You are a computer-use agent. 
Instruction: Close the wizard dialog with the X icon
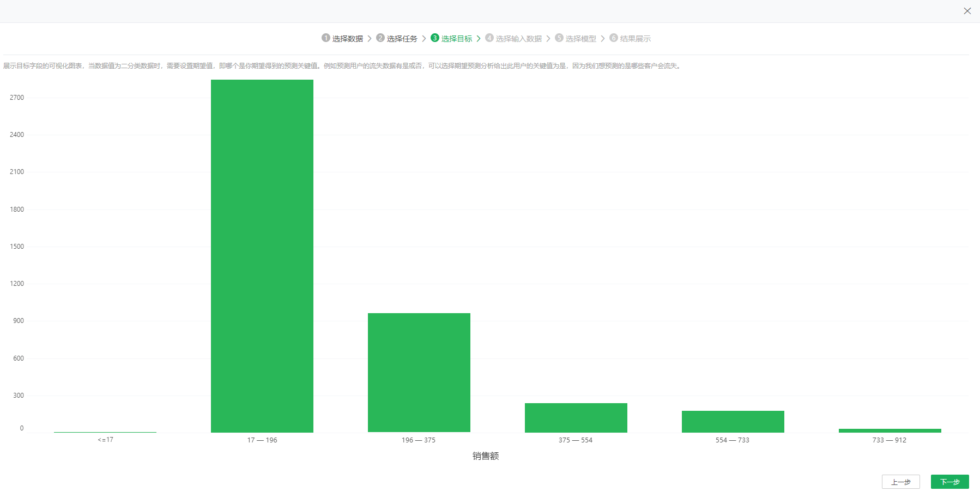[x=967, y=11]
